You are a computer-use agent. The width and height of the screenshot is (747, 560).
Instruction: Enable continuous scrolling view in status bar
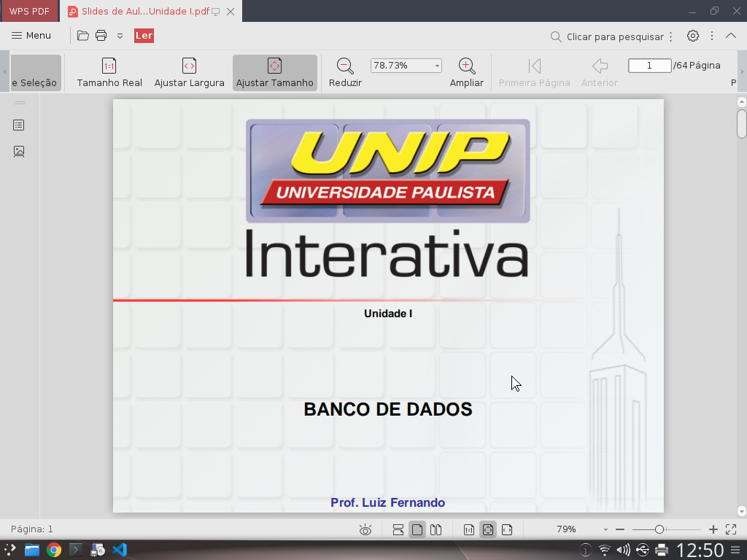398,529
